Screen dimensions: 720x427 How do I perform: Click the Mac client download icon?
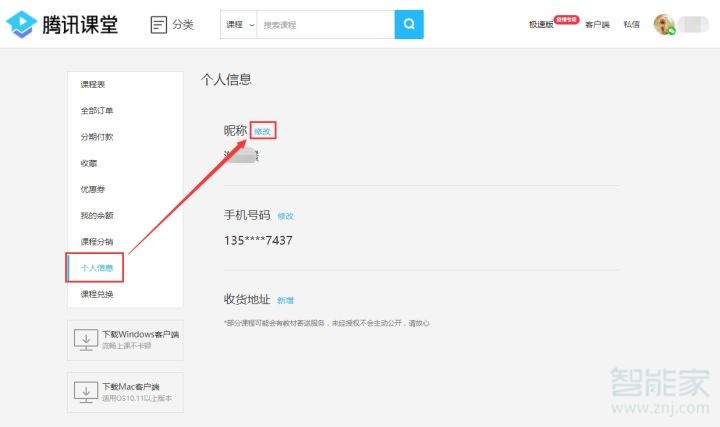(86, 392)
